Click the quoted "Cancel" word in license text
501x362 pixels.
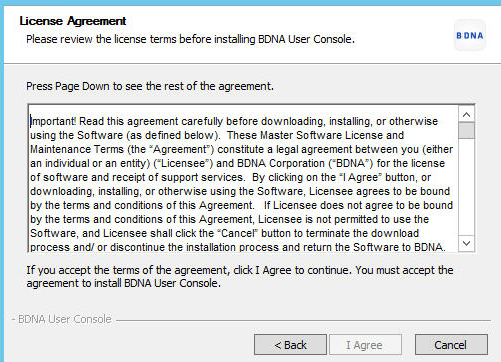click(238, 233)
